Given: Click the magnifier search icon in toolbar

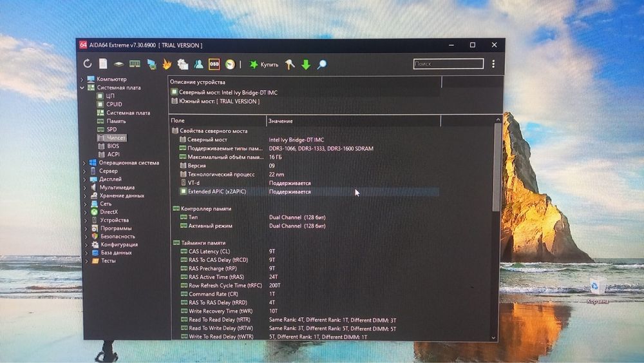Looking at the screenshot, I should pyautogui.click(x=322, y=64).
